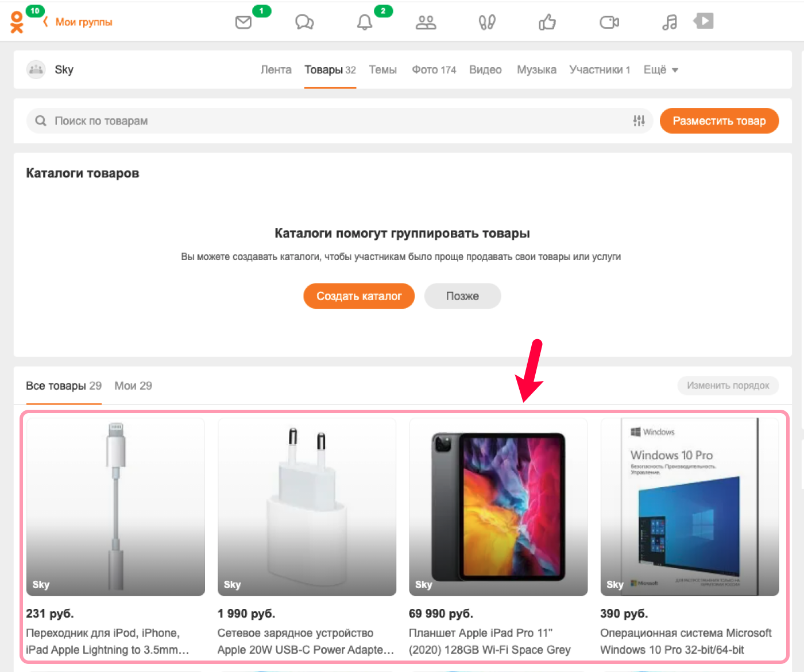Open the messages envelope icon
804x672 pixels.
(x=243, y=22)
